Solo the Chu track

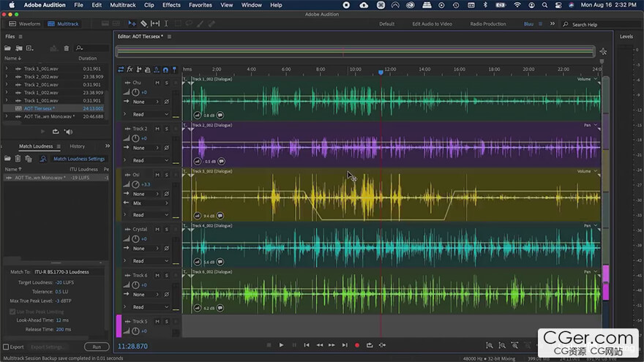point(167,83)
